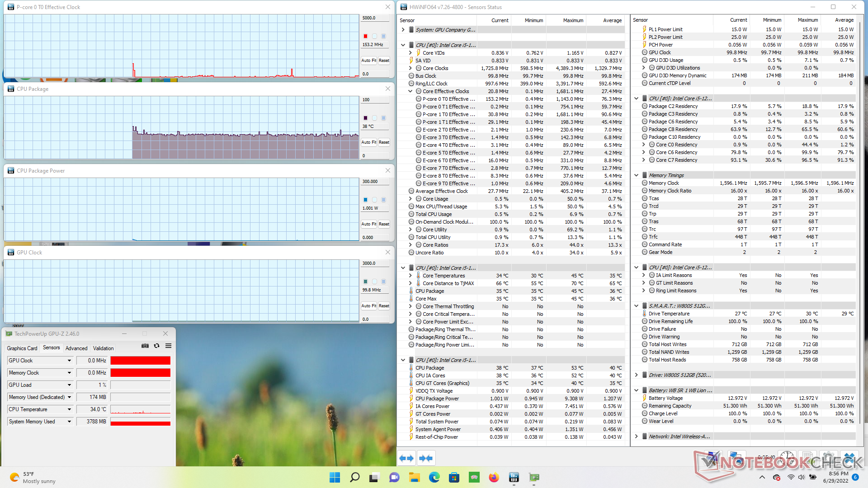This screenshot has height=488, width=868.
Task: Click HWiNFO expand columns arrows icon
Action: click(x=406, y=458)
